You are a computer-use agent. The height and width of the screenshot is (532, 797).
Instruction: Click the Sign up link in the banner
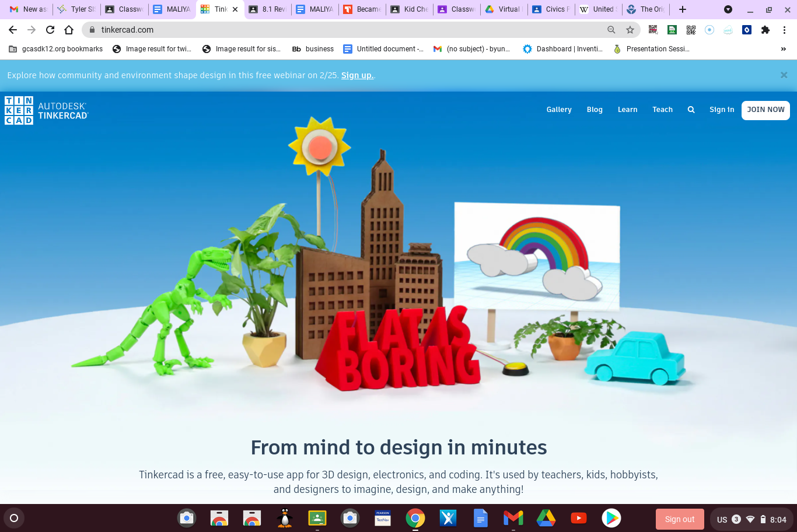pyautogui.click(x=357, y=75)
